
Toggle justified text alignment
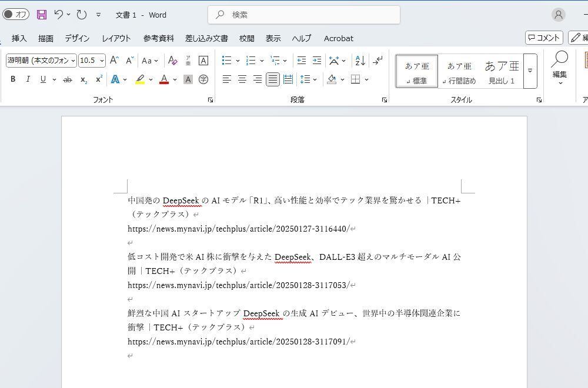coord(273,79)
